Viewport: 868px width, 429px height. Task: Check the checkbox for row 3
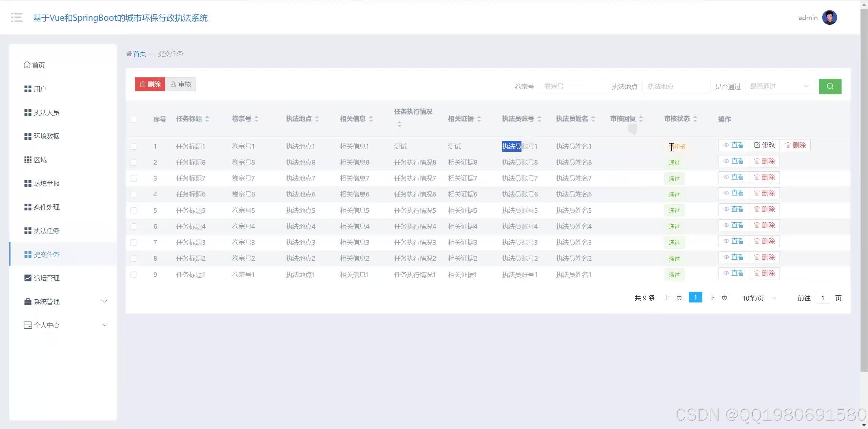click(x=134, y=178)
